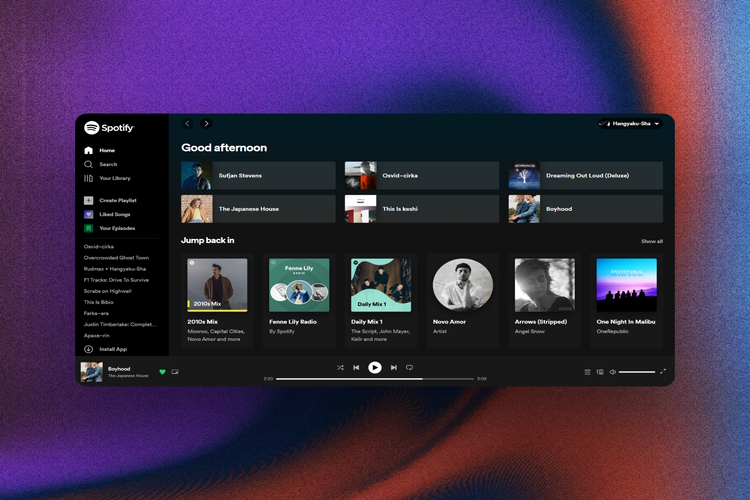Toggle shuffle playback

click(340, 367)
